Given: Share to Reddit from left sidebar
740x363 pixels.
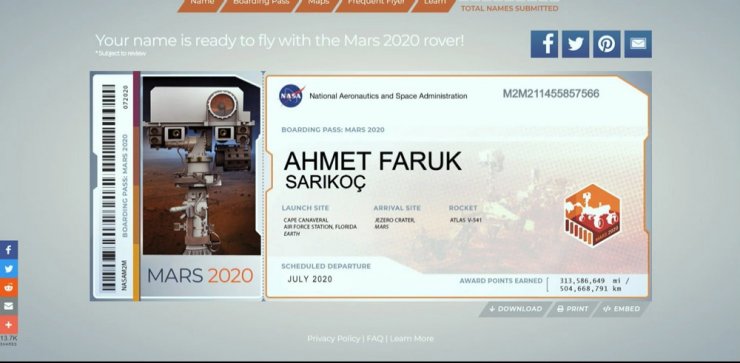Looking at the screenshot, I should [8, 287].
